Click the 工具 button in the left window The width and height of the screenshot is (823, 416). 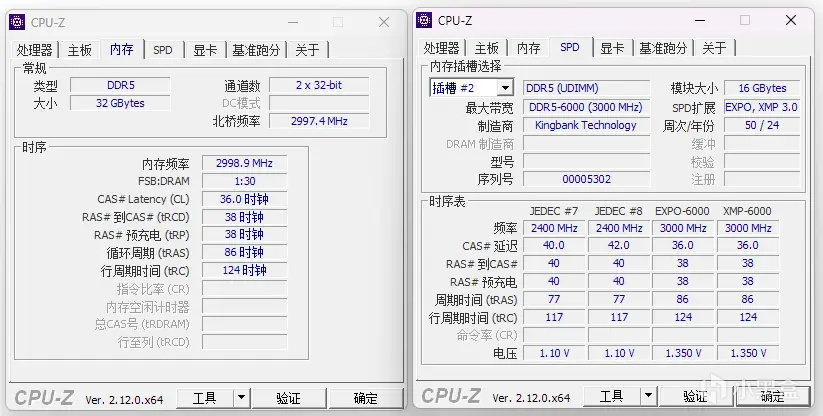pos(205,399)
